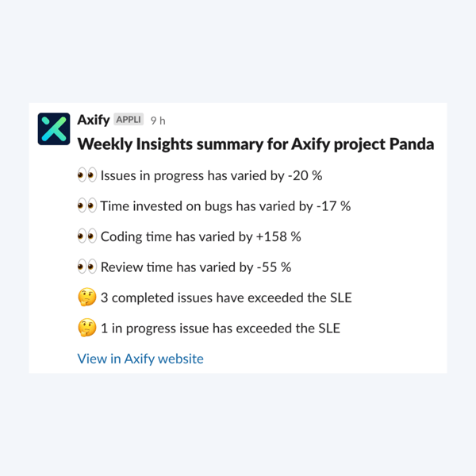Select the Weekly Insights summary heading

tap(255, 144)
